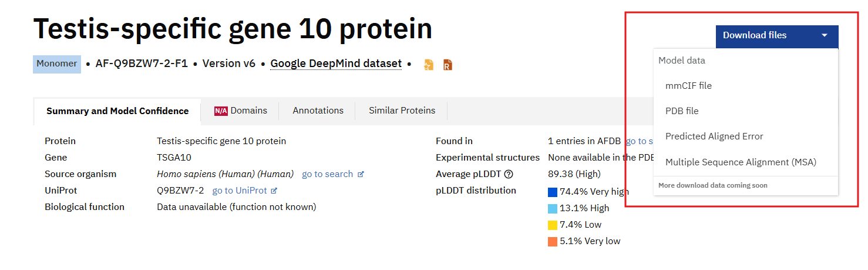The image size is (868, 270).
Task: Select Summary and Model Confidence tab
Action: point(117,111)
